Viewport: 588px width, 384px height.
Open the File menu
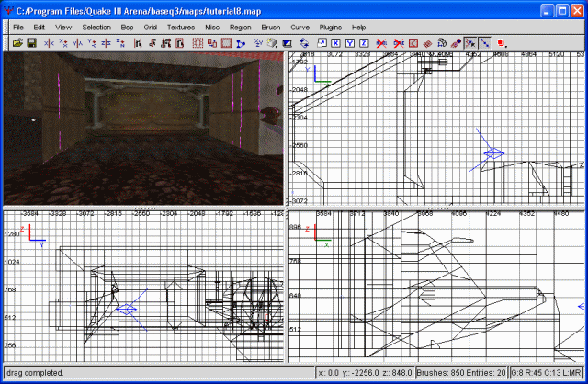point(18,28)
